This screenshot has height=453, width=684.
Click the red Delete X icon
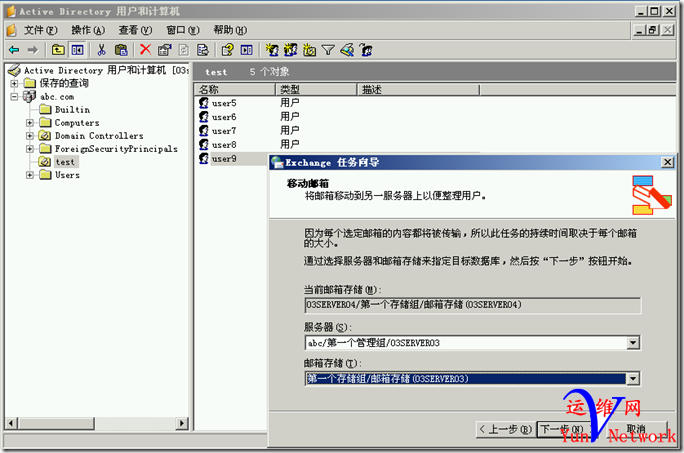pyautogui.click(x=145, y=50)
